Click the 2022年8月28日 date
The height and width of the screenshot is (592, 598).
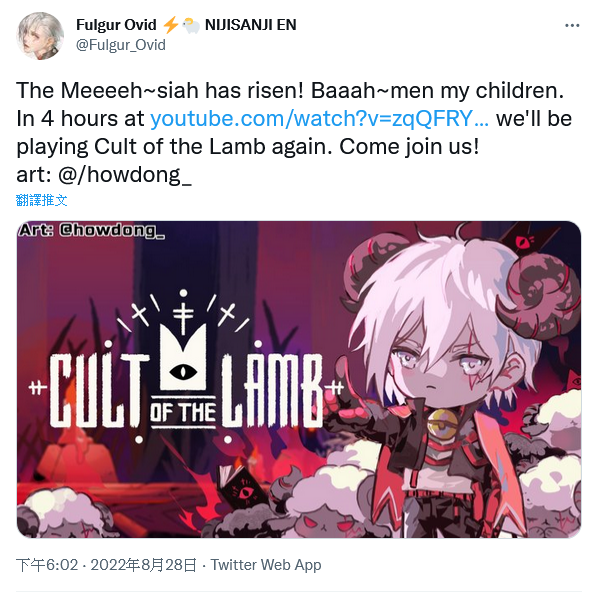[x=143, y=565]
